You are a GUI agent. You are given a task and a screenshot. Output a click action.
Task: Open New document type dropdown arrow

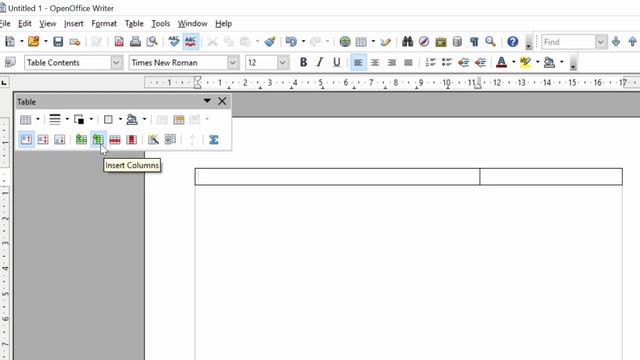[22, 42]
